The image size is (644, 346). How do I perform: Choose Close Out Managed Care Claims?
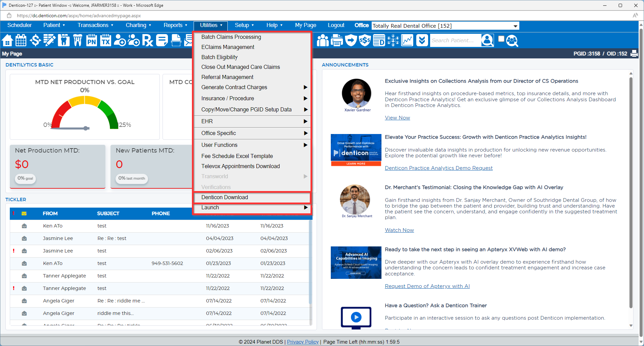[241, 67]
